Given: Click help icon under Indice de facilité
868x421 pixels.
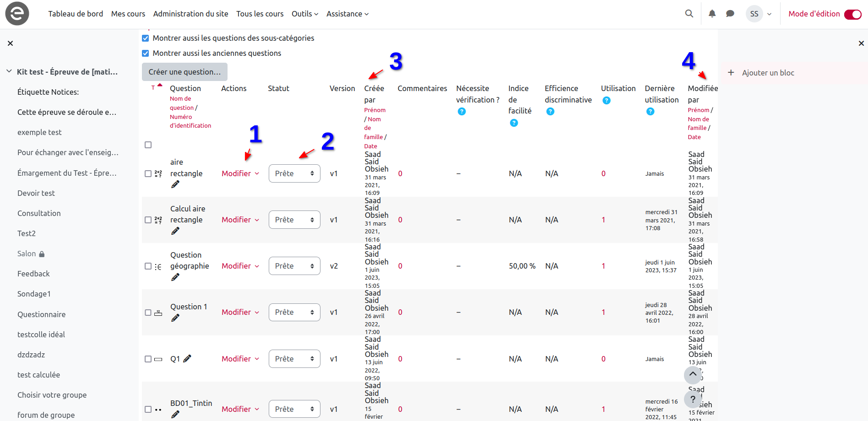Looking at the screenshot, I should click(x=514, y=123).
